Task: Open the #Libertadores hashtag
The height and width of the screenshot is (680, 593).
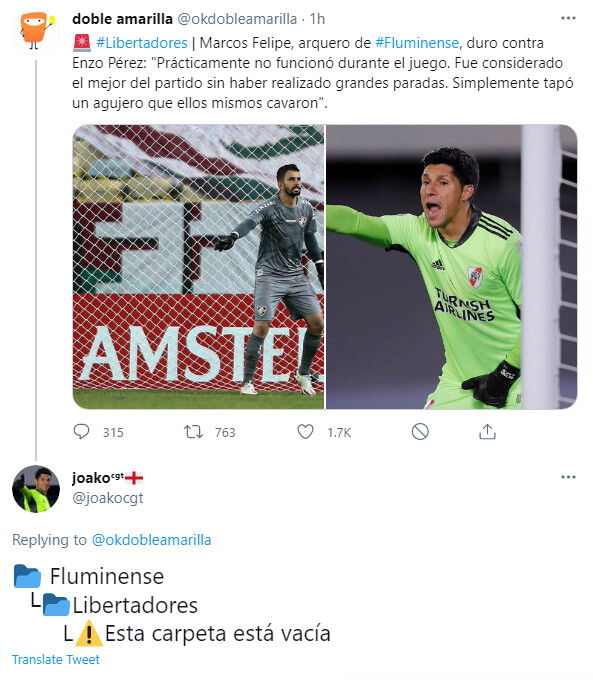Action: pos(142,43)
